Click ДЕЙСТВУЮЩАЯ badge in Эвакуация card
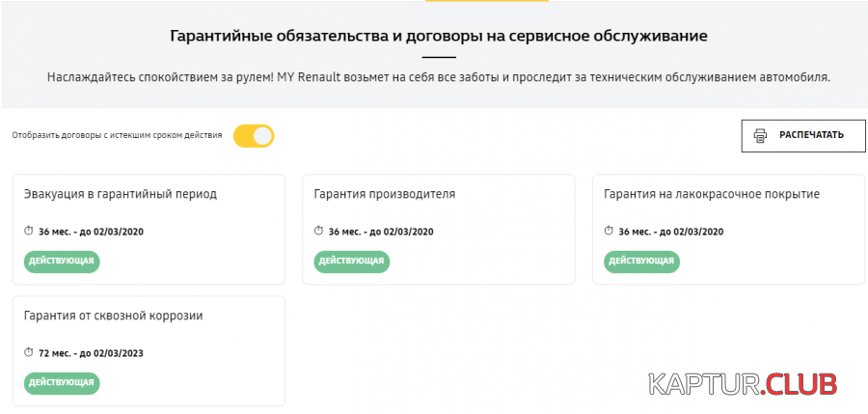Viewport: 868px width, 414px height. tap(62, 262)
